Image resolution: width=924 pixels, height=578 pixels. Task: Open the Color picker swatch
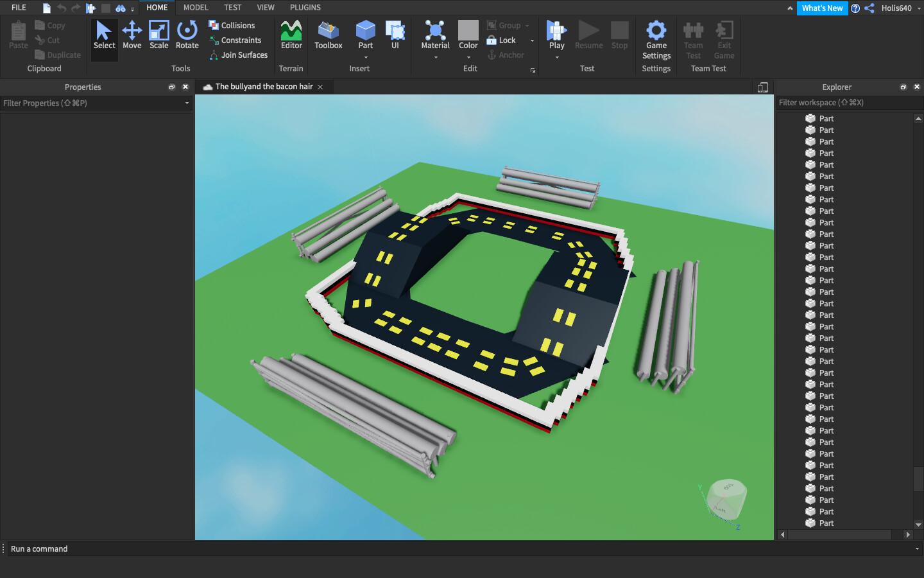click(x=468, y=30)
